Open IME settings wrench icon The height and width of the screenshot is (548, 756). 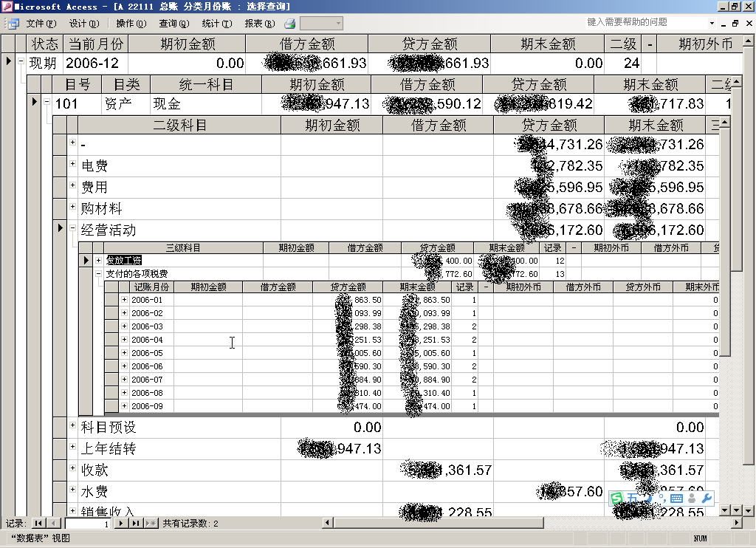coord(706,499)
